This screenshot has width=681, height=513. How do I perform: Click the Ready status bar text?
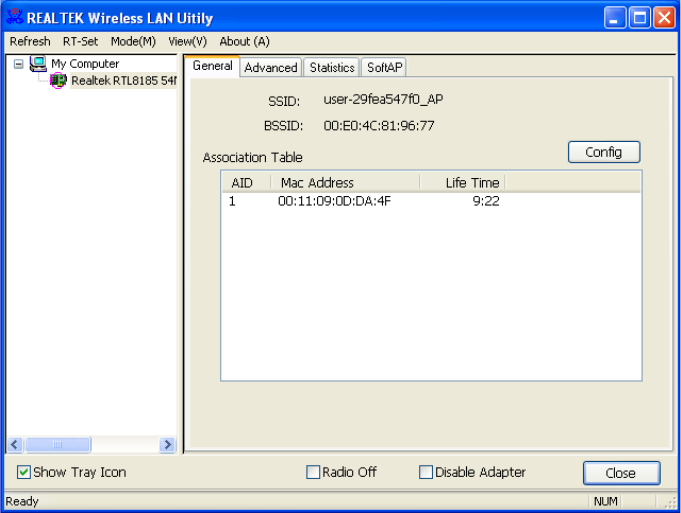tap(22, 501)
